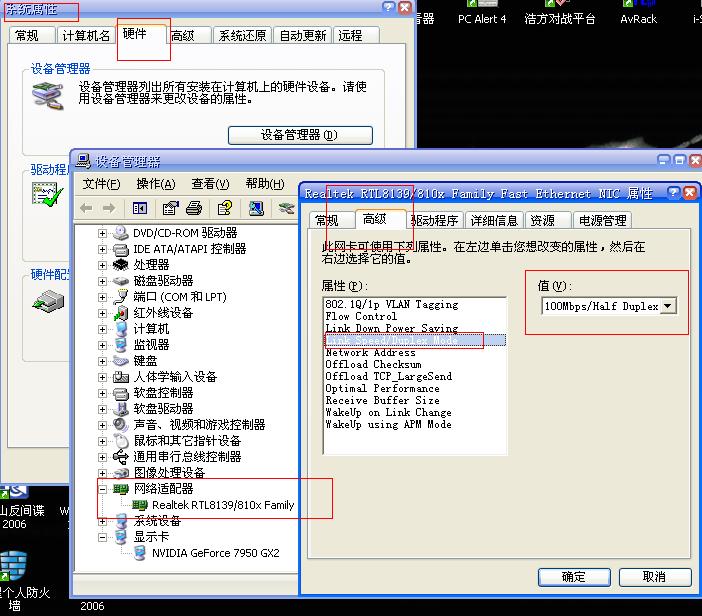Select the 声音、视频和游戏控制器 speaker icon
The width and height of the screenshot is (702, 616).
coord(120,424)
